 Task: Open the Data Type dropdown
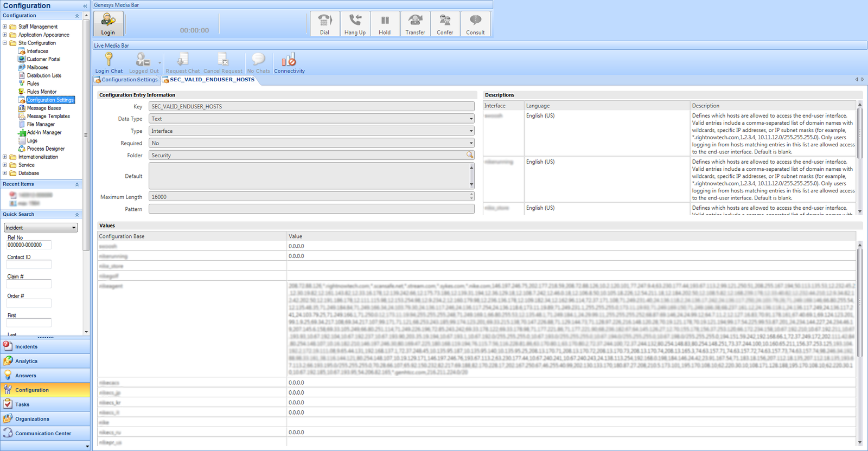[471, 119]
